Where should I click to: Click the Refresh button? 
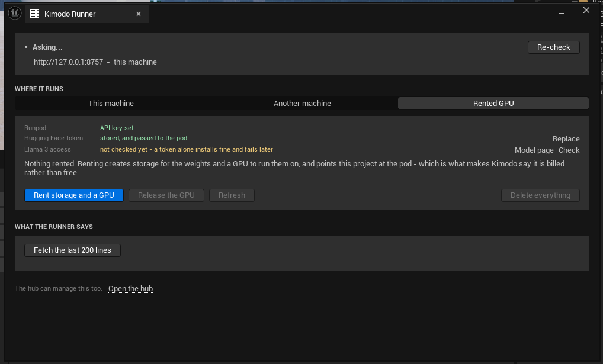[232, 195]
